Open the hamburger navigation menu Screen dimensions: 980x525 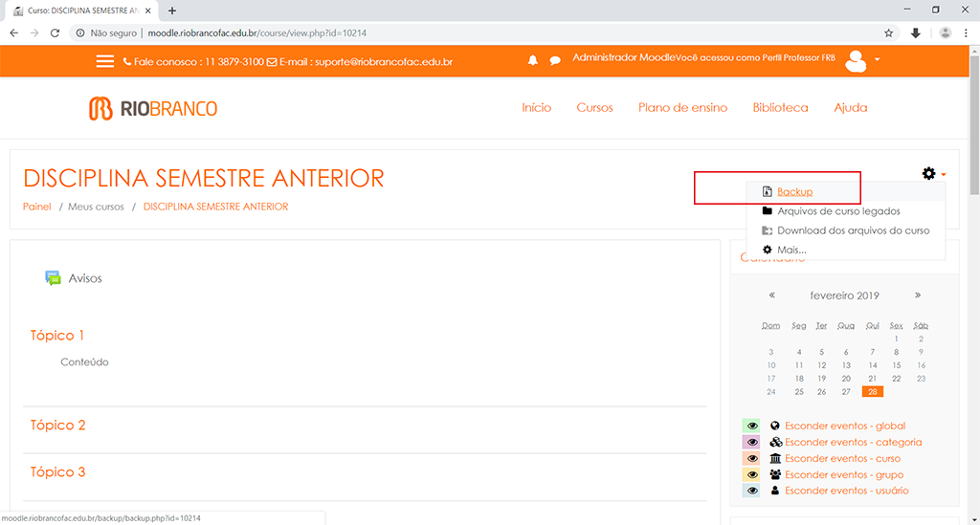coord(105,61)
